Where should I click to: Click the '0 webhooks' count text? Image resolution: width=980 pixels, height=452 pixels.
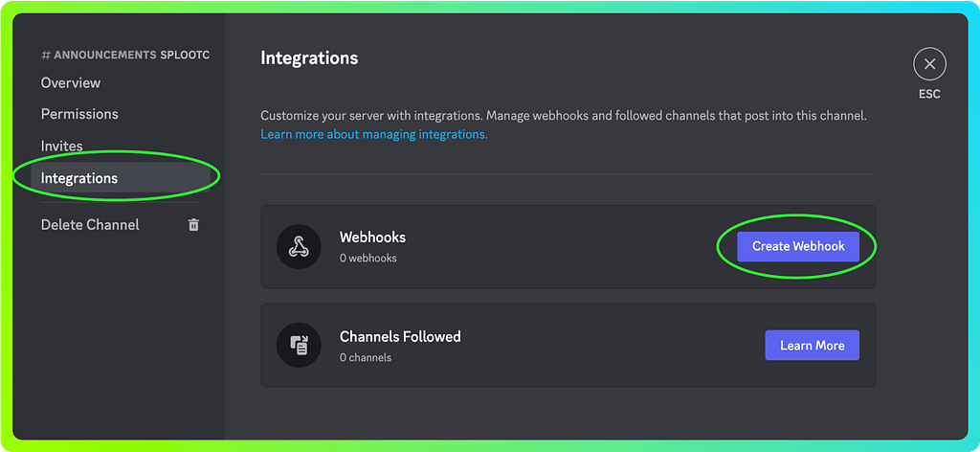click(x=367, y=259)
